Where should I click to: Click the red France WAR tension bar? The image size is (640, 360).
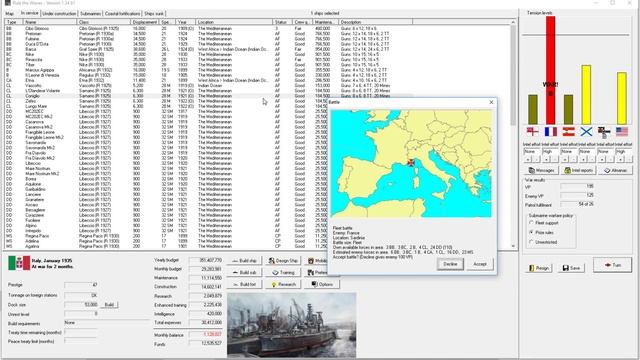point(551,70)
